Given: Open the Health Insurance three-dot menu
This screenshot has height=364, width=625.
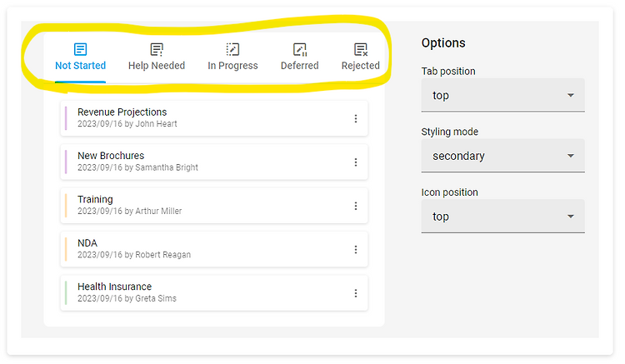Looking at the screenshot, I should point(356,293).
